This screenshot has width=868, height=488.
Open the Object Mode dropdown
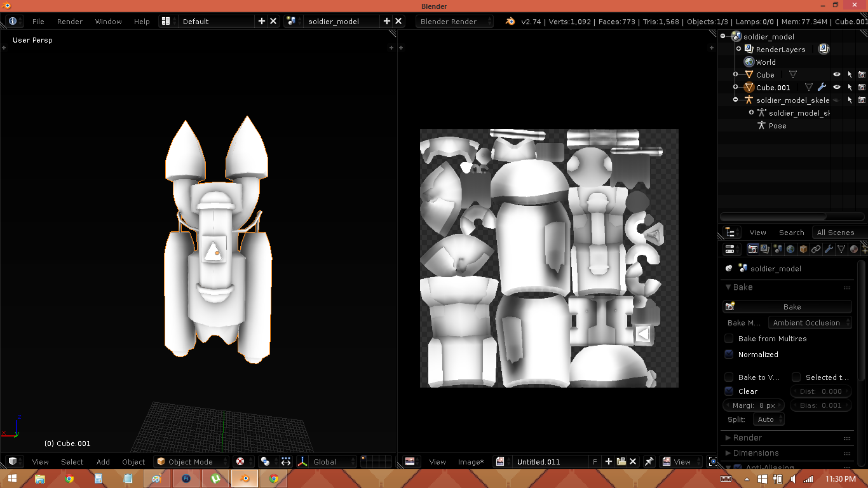click(x=192, y=462)
